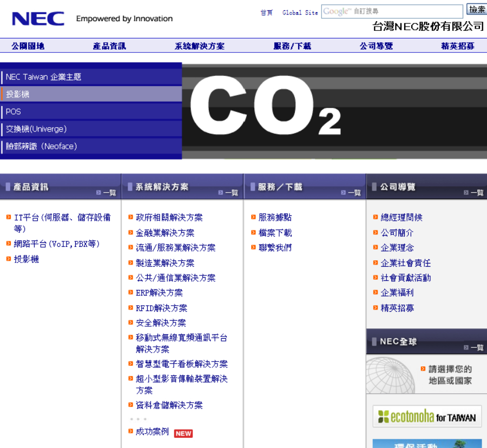Open ERP解決方案 link

(x=159, y=293)
